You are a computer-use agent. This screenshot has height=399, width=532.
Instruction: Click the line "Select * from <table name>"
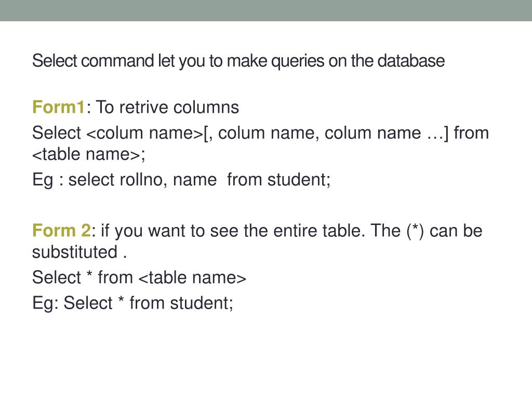coord(139,277)
